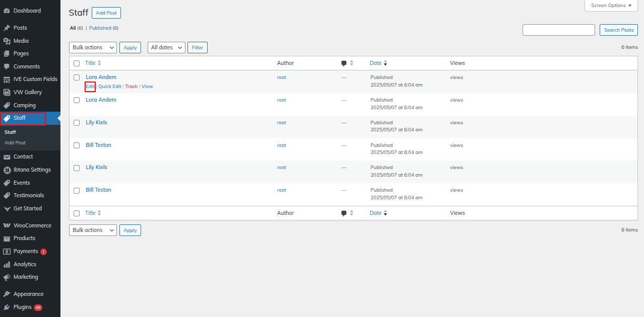Click the Posts pushpin icon
The height and width of the screenshot is (317, 644).
point(7,28)
